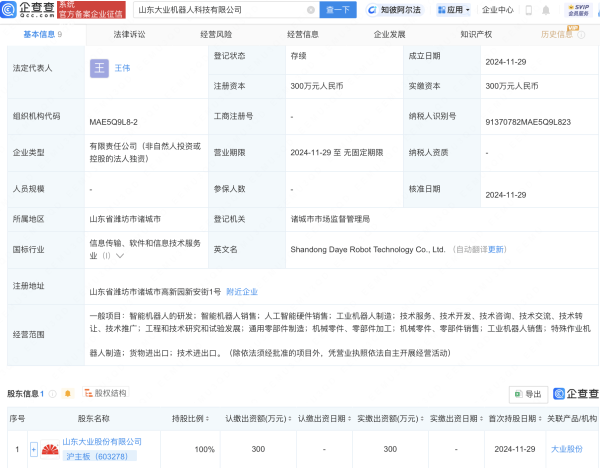
Task: Open legal representative 王伟 link
Action: pyautogui.click(x=122, y=68)
